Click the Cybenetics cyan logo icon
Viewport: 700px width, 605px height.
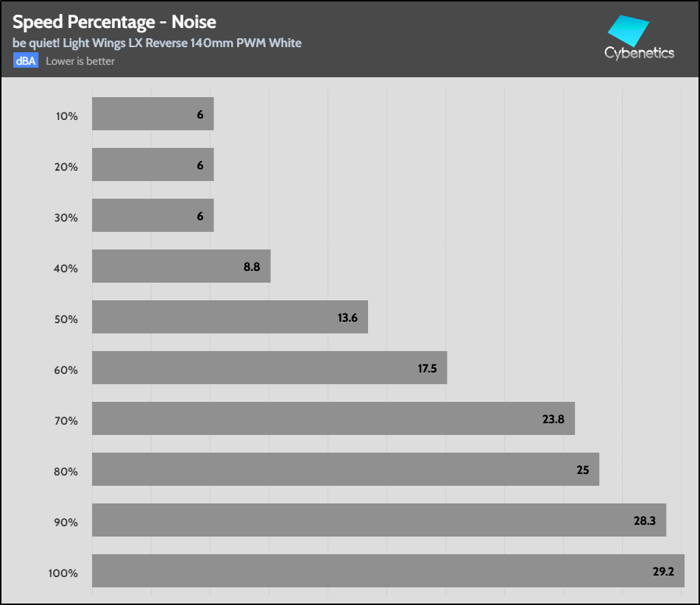627,29
